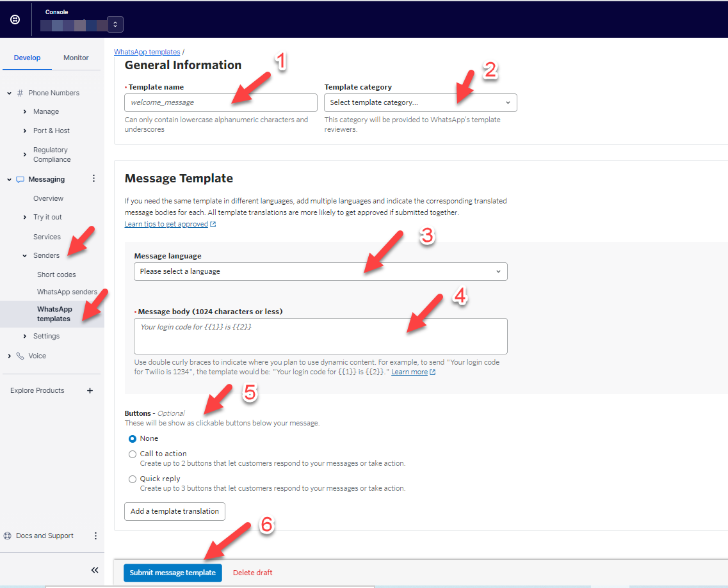Viewport: 728px width, 588px height.
Task: Open the Services menu item
Action: [47, 237]
